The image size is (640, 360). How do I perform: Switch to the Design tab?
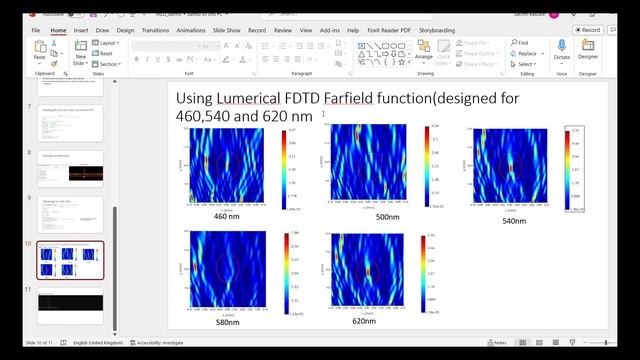[x=125, y=30]
